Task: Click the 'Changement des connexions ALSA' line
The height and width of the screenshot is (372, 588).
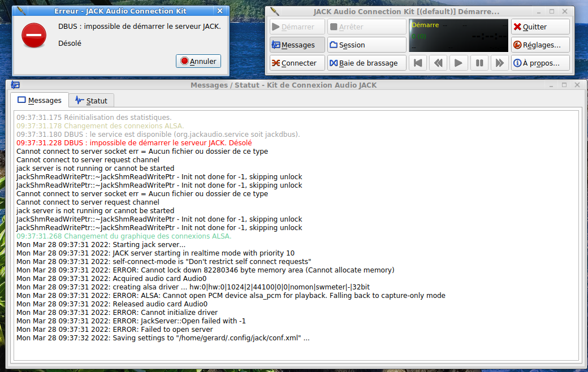Action: coord(100,126)
